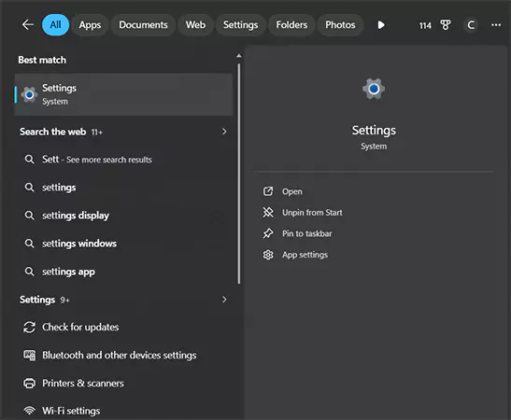Switch to the Documents filter tab
This screenshot has width=511, height=420.
tap(143, 25)
